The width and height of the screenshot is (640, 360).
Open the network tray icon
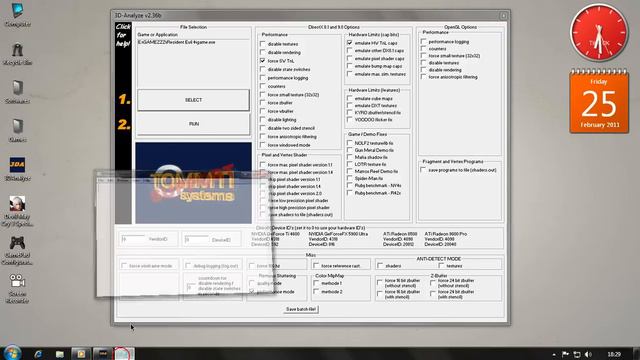[x=577, y=354]
